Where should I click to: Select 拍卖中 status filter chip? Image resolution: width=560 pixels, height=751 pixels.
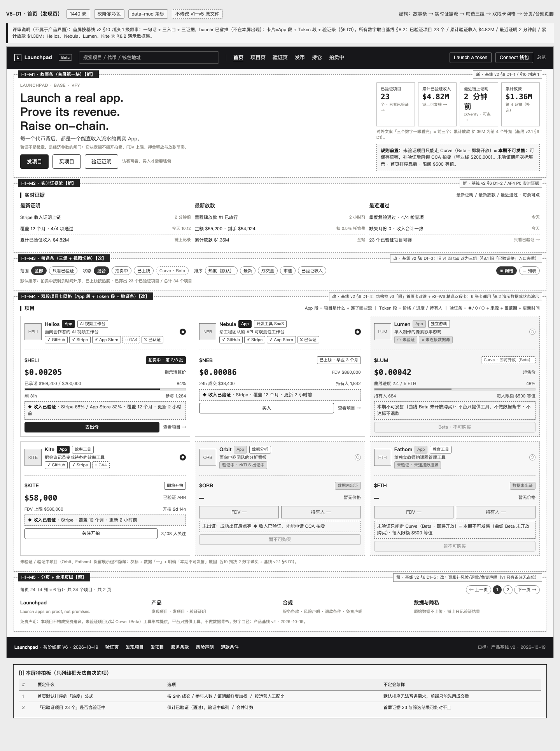(x=121, y=271)
